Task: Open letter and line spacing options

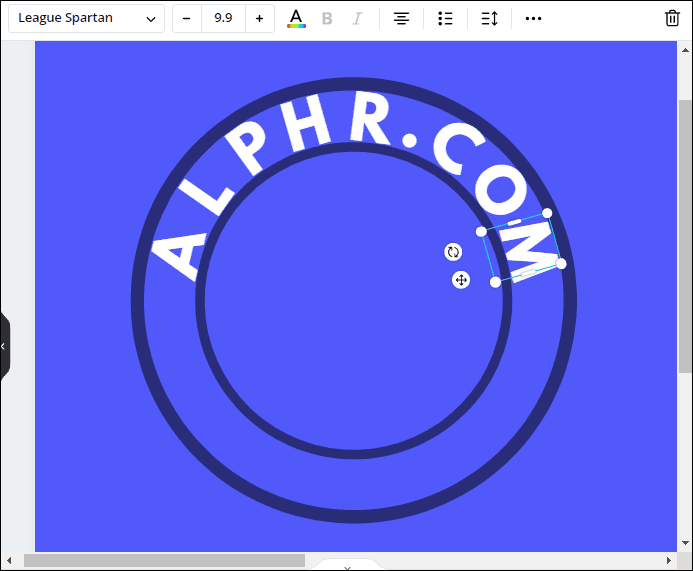Action: (489, 18)
